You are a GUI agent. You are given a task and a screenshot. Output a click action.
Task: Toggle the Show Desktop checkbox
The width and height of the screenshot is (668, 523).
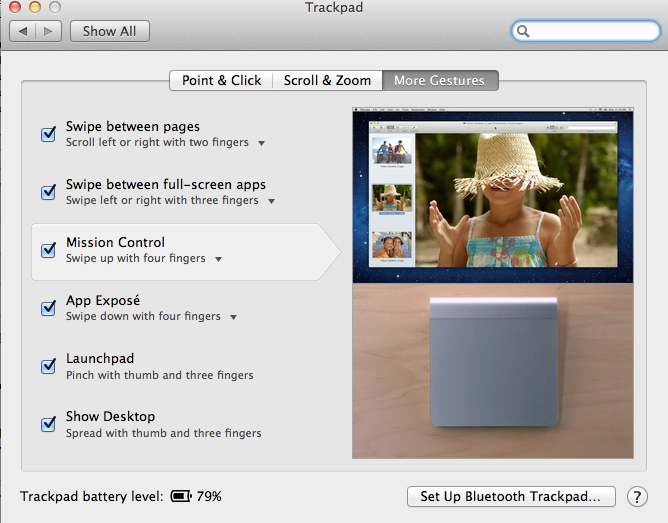[48, 423]
